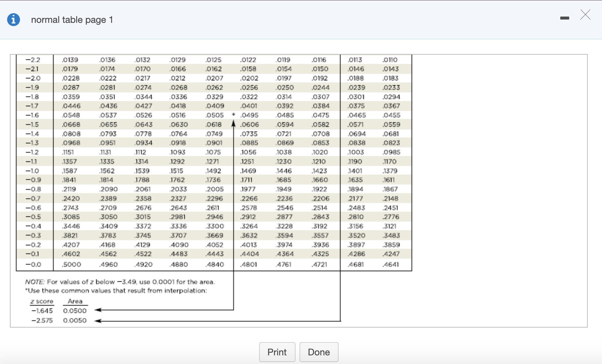
Task: Click the z score −2.575 entry
Action: [x=42, y=321]
